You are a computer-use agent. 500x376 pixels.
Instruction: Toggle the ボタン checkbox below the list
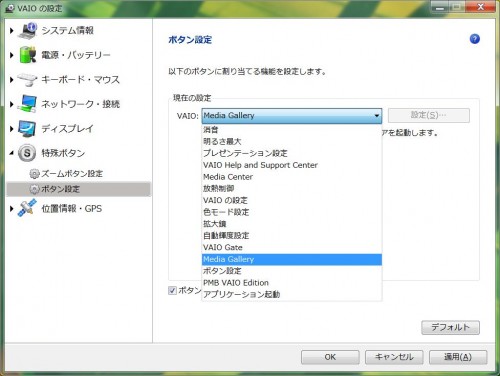[172, 290]
